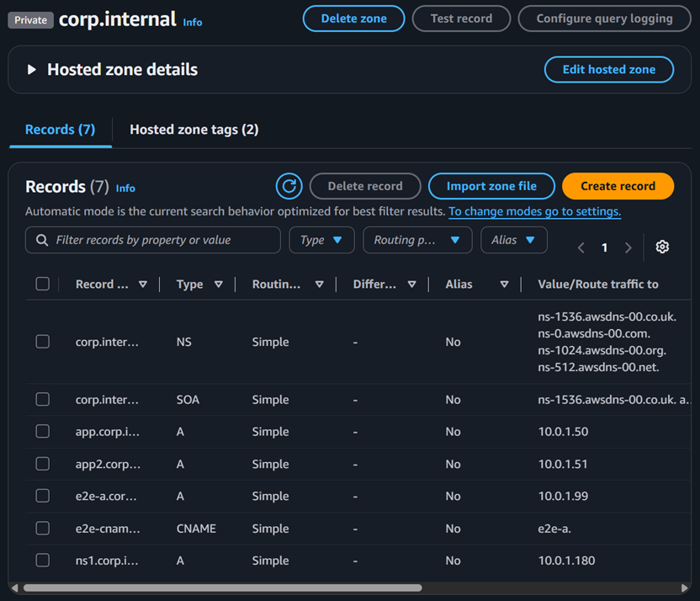
Task: Follow 'To change modes go to settings' link
Action: 534,211
